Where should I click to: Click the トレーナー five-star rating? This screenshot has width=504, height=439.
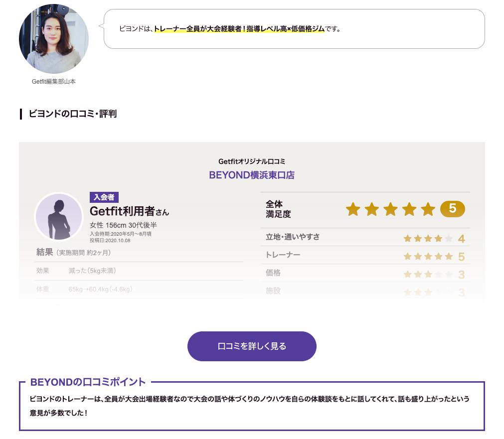(x=428, y=257)
